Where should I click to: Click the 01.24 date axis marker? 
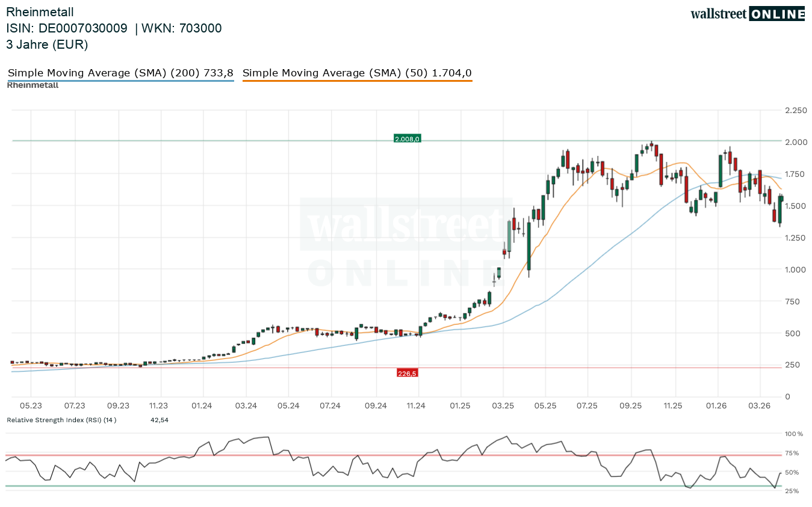point(203,406)
